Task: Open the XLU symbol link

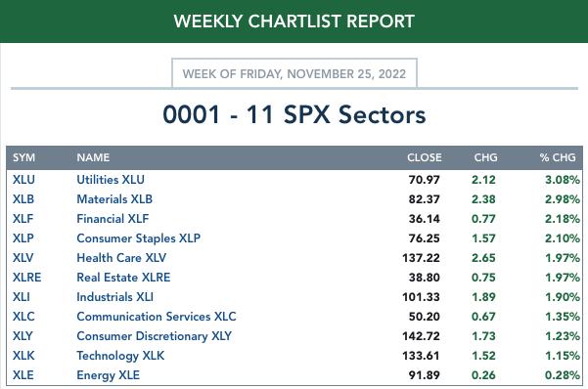Action: pyautogui.click(x=23, y=180)
